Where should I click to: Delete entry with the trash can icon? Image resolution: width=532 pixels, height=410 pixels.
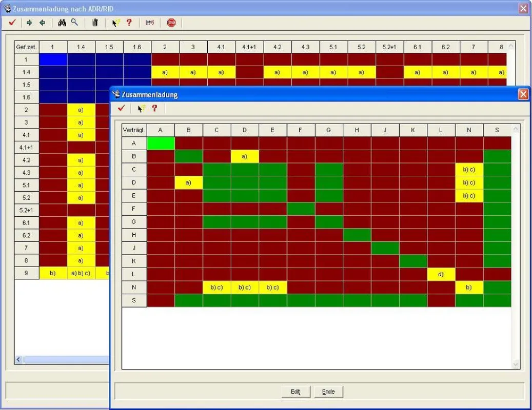click(x=95, y=23)
